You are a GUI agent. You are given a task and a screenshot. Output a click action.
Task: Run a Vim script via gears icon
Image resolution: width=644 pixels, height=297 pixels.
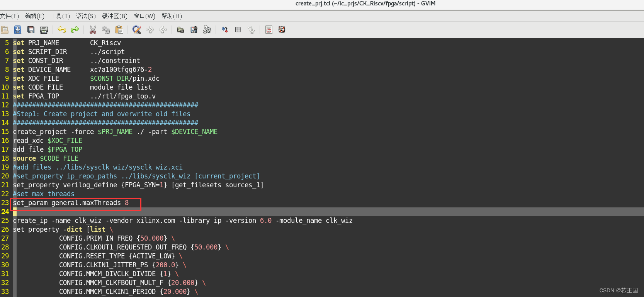pyautogui.click(x=207, y=30)
